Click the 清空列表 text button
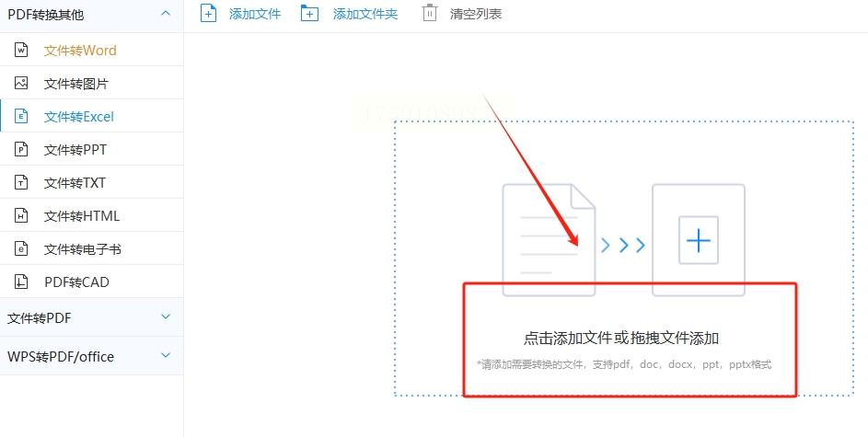The height and width of the screenshot is (437, 868). 476,15
